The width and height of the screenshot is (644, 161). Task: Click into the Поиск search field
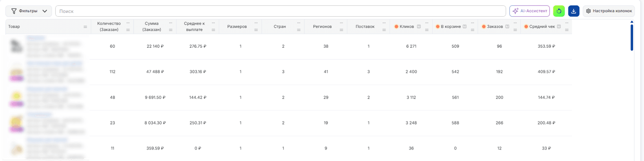(x=280, y=11)
